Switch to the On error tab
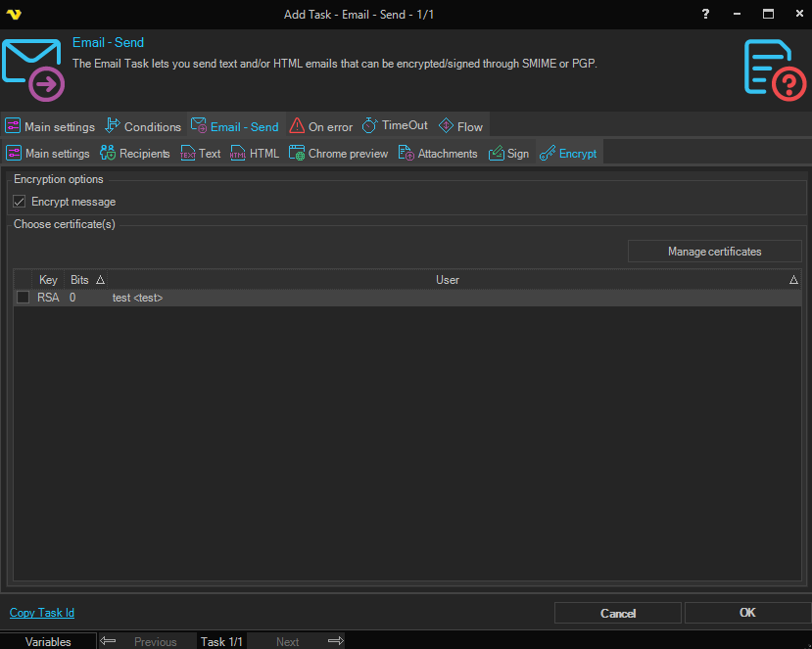 321,126
